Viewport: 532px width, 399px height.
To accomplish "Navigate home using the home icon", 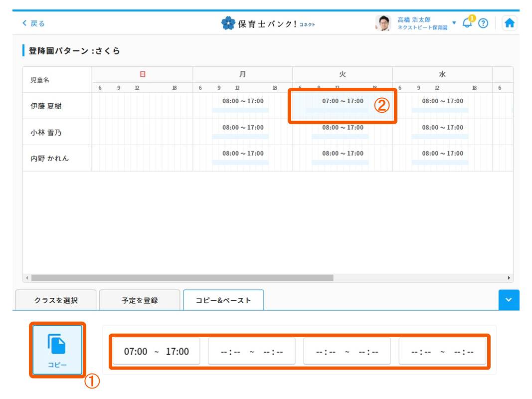I will pyautogui.click(x=509, y=22).
